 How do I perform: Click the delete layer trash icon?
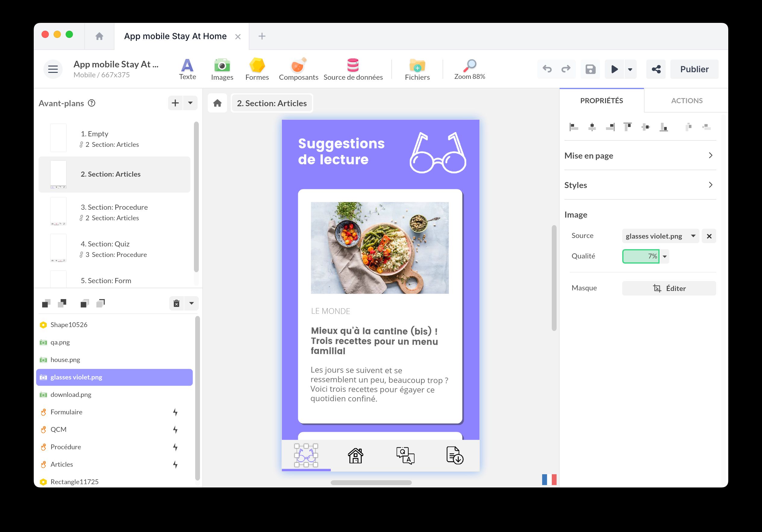176,303
